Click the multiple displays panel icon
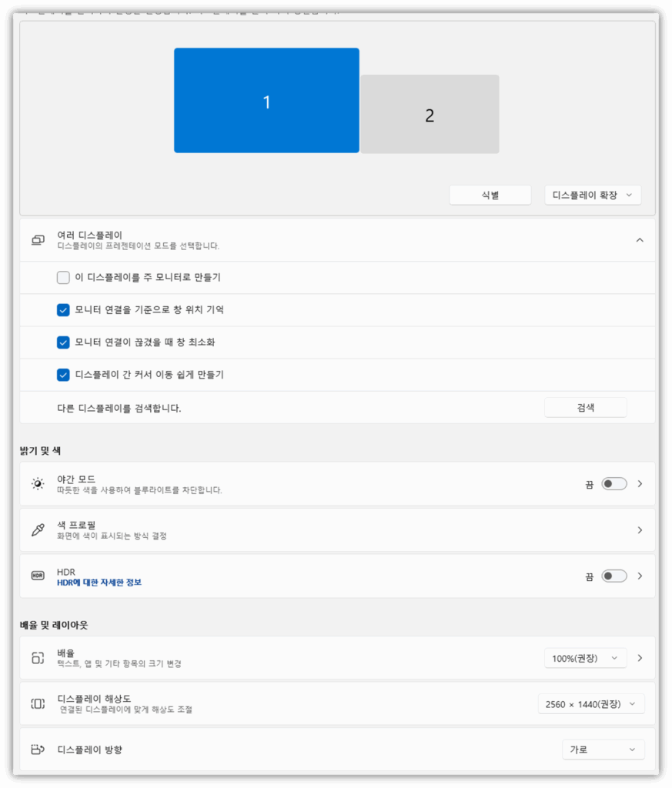 [37, 239]
